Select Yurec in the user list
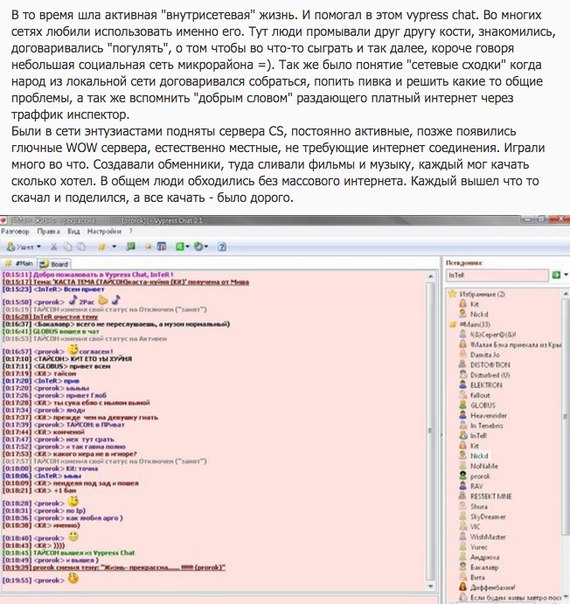 pyautogui.click(x=479, y=547)
